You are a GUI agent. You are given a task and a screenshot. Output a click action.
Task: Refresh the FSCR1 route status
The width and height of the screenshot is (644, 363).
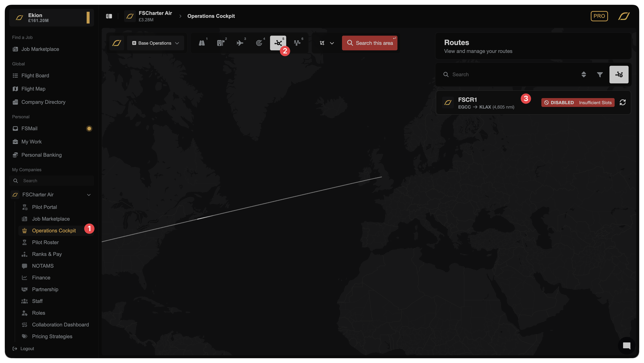pyautogui.click(x=623, y=103)
